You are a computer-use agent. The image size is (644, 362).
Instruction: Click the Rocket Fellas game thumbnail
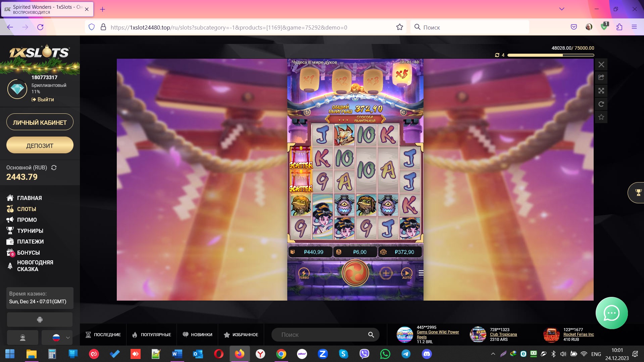point(551,335)
